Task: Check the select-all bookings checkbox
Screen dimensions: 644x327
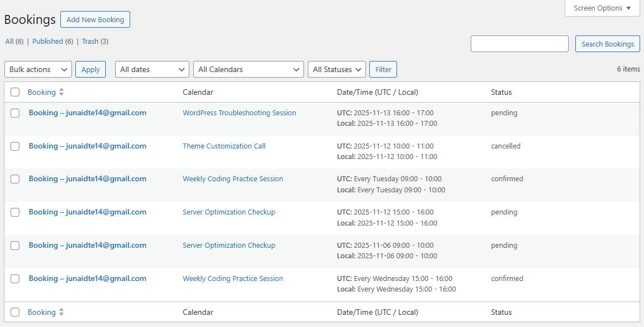Action: pyautogui.click(x=15, y=91)
